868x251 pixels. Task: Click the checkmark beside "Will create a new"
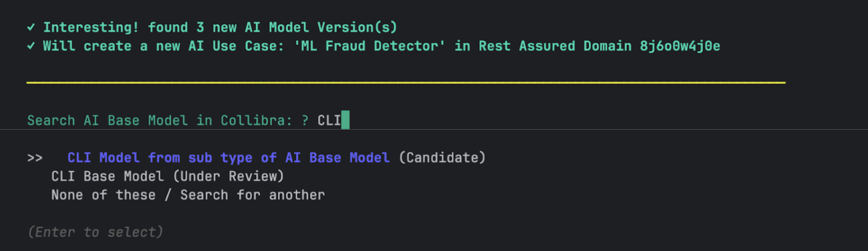pyautogui.click(x=31, y=46)
